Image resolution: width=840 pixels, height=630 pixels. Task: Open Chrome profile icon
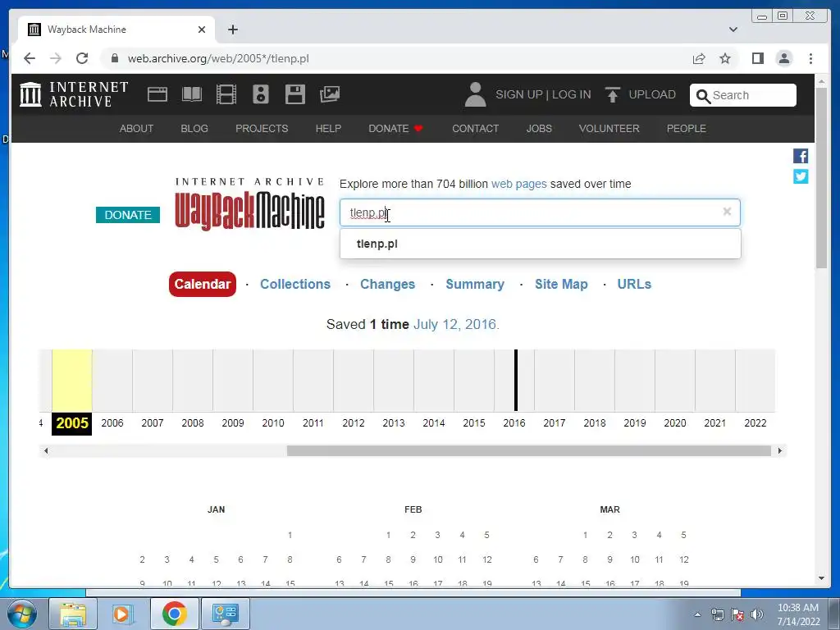point(783,58)
